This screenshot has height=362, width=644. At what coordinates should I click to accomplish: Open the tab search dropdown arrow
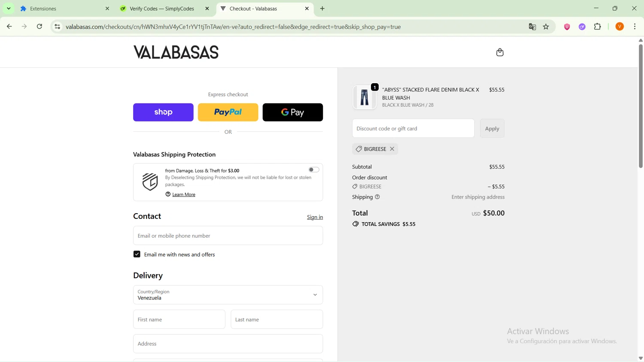tap(9, 9)
